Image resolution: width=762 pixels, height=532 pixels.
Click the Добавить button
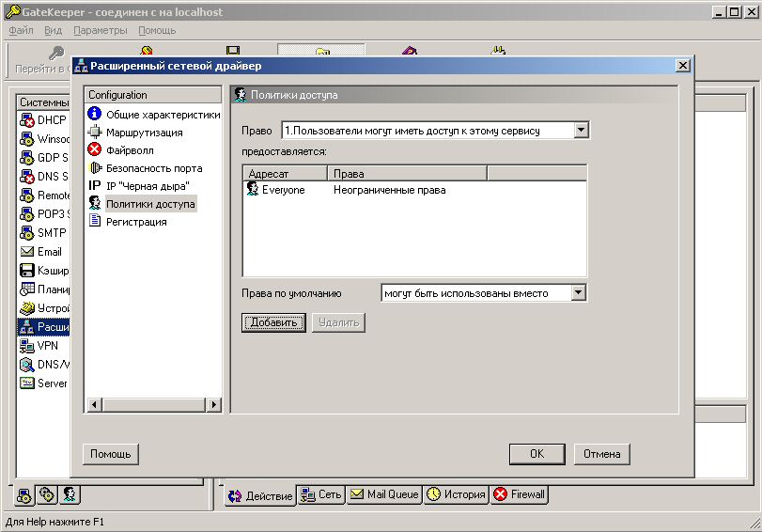click(x=273, y=322)
